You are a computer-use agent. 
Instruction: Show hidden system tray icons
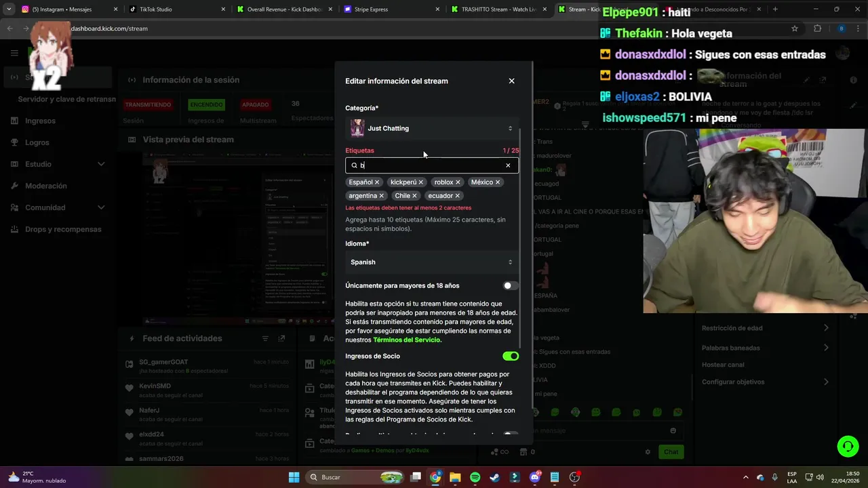coord(746,477)
